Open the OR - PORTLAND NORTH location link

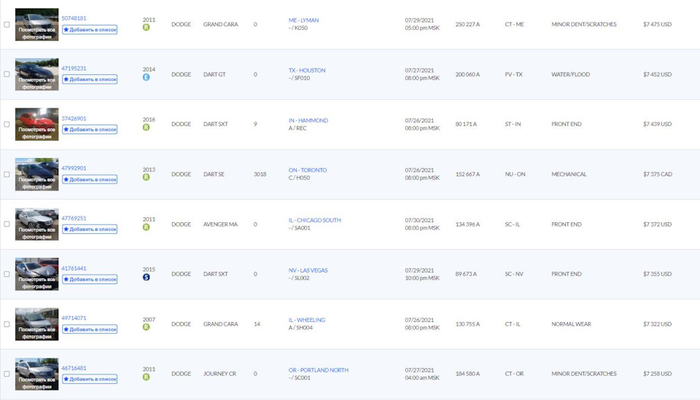click(318, 368)
